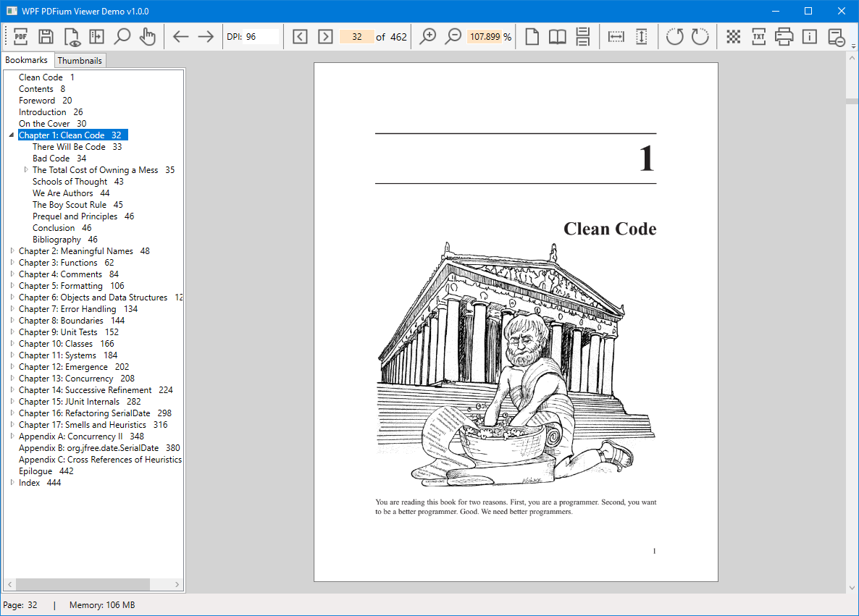This screenshot has width=859, height=616.
Task: Click document vertical scrollbar down arrow
Action: (x=852, y=588)
